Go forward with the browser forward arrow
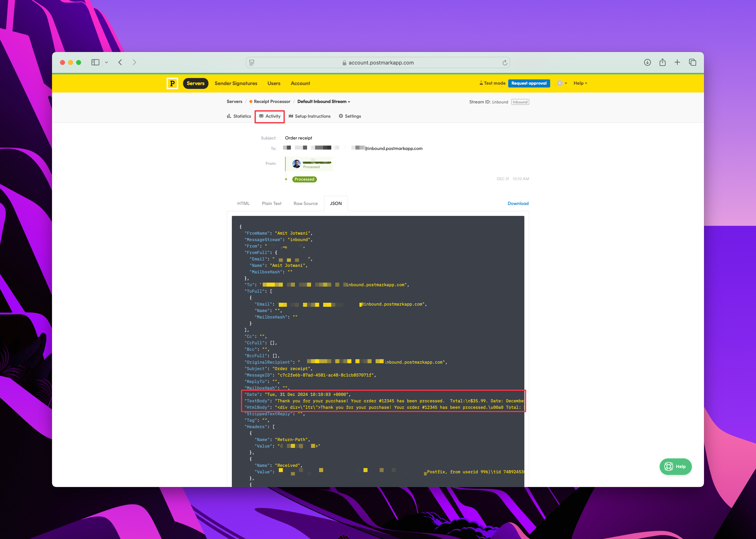This screenshot has width=756, height=539. pyautogui.click(x=134, y=62)
